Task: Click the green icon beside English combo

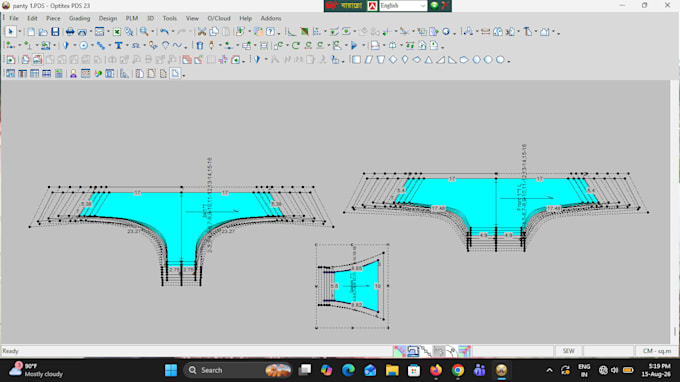Action: [x=434, y=6]
